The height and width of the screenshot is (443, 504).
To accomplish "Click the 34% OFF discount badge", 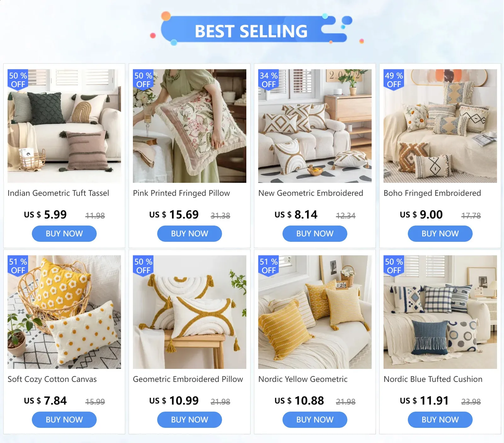I will 269,80.
